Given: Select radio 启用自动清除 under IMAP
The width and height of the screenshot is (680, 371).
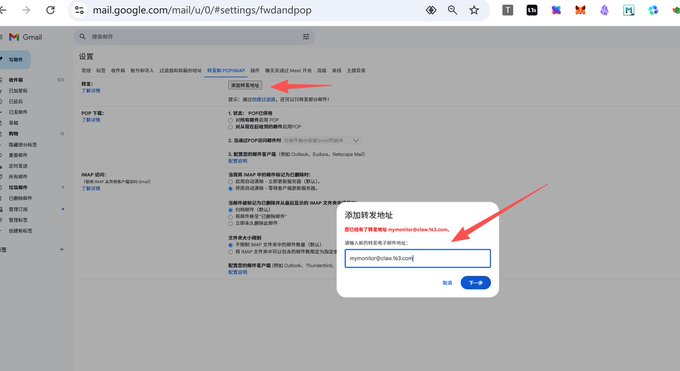Looking at the screenshot, I should point(230,182).
